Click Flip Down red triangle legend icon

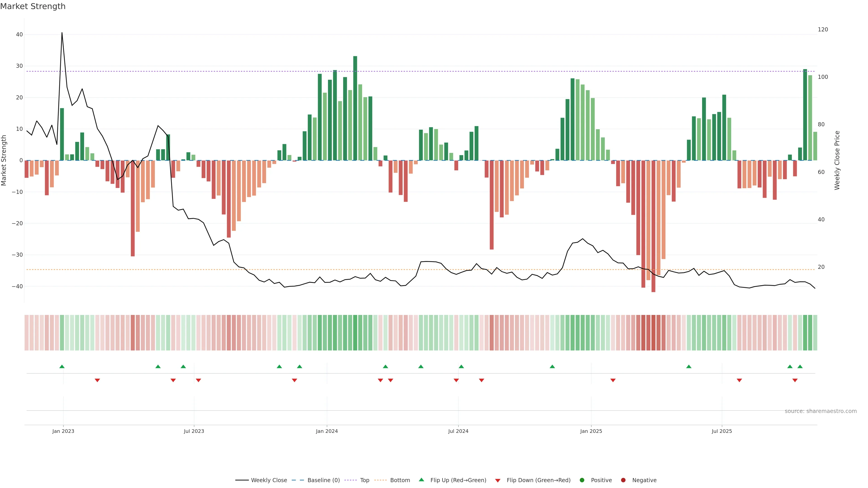click(x=498, y=481)
